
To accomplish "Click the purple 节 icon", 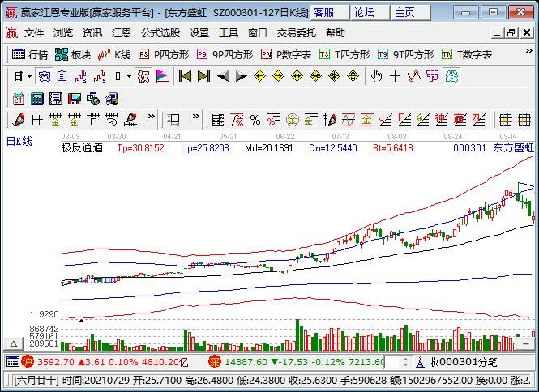I will click(433, 76).
